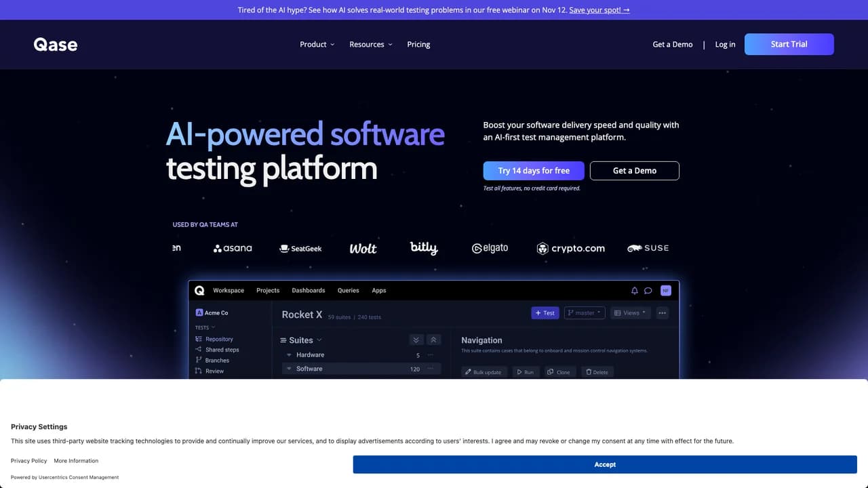The width and height of the screenshot is (868, 488).
Task: Open Queries in the app preview menu
Action: tap(349, 291)
